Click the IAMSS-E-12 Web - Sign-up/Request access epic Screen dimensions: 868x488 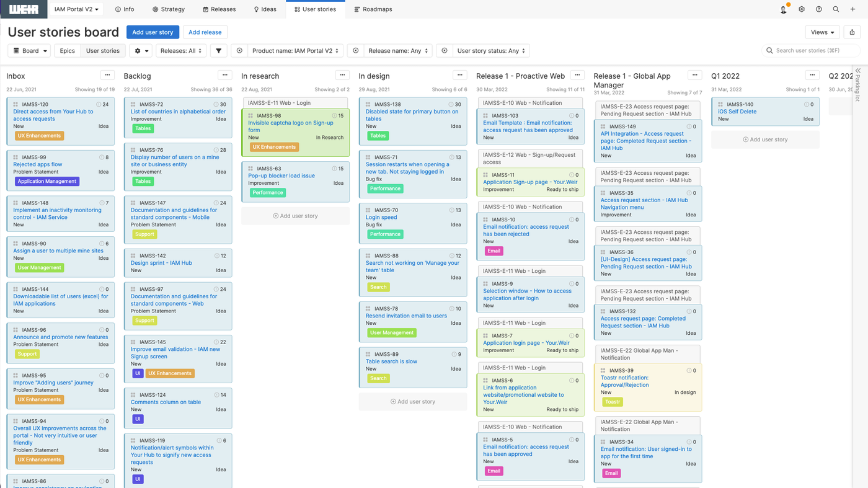point(530,159)
